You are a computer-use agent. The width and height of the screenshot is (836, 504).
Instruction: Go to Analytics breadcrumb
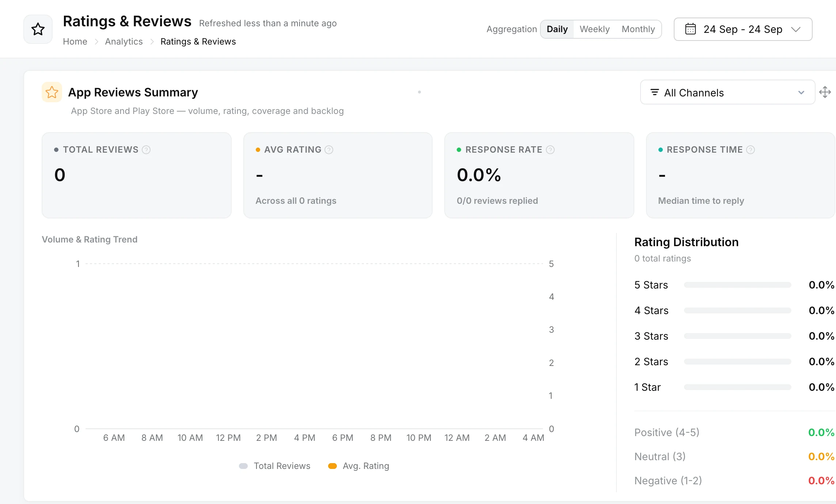[124, 42]
